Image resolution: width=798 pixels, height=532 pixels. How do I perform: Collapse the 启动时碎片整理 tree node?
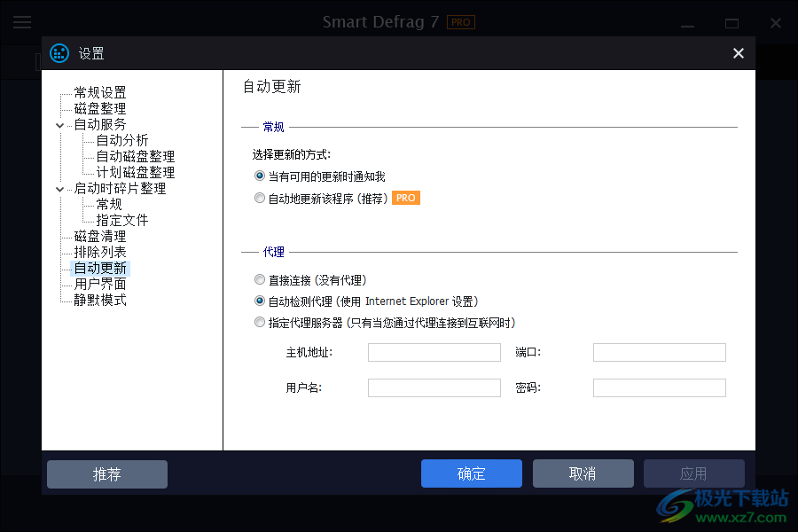(x=59, y=190)
